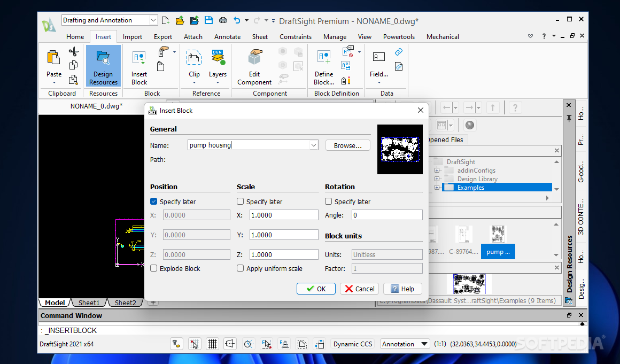Click the hyperlink chain icon in Data group
The image size is (620, 364).
click(399, 52)
